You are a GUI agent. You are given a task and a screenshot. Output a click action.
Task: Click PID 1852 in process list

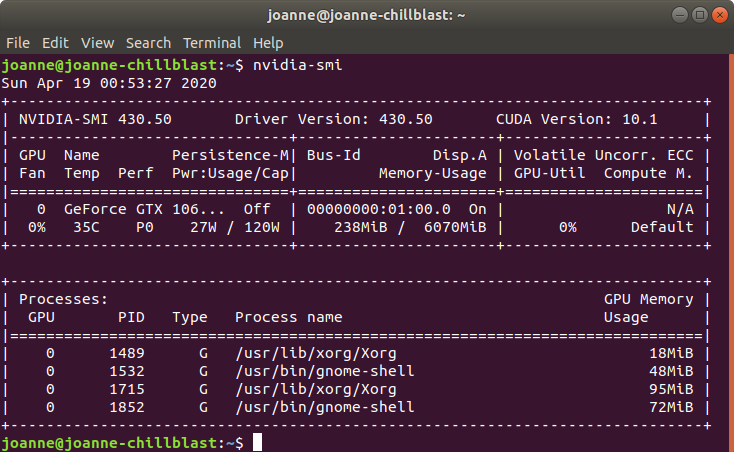click(x=127, y=408)
